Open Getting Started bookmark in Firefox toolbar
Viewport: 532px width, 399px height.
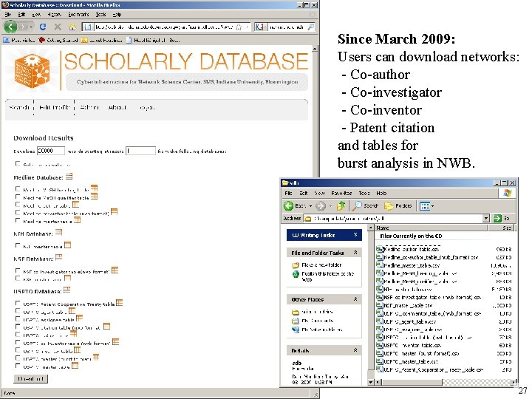[58, 40]
